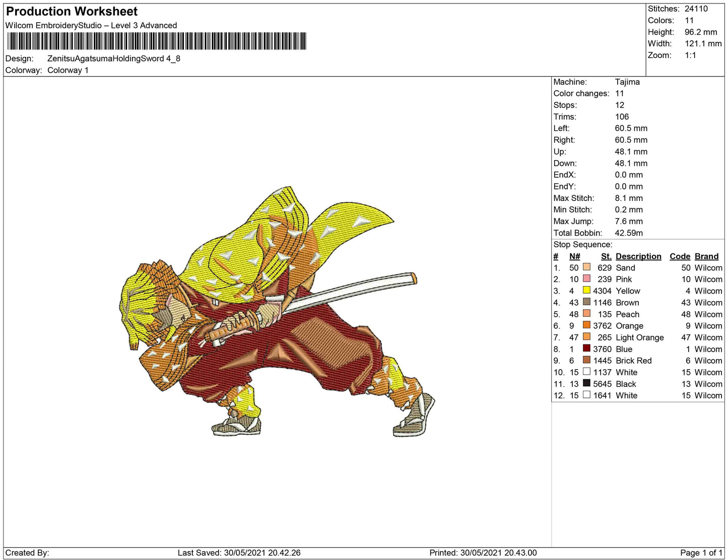This screenshot has width=728, height=560.
Task: Click stitch count 4304 in Yellow row
Action: [602, 291]
